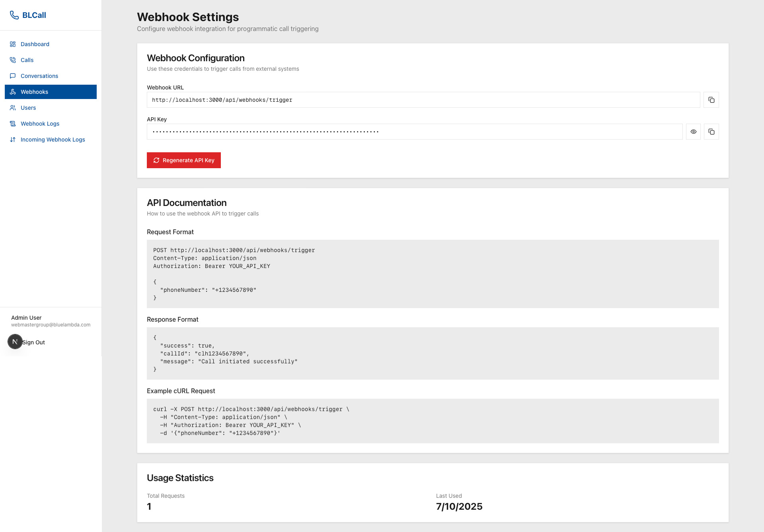Click the BLCall brand name link
This screenshot has height=532, width=764.
point(34,15)
